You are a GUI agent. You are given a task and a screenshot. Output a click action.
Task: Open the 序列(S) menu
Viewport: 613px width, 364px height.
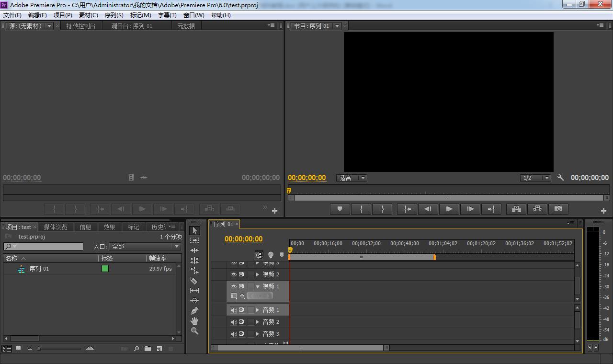[114, 15]
